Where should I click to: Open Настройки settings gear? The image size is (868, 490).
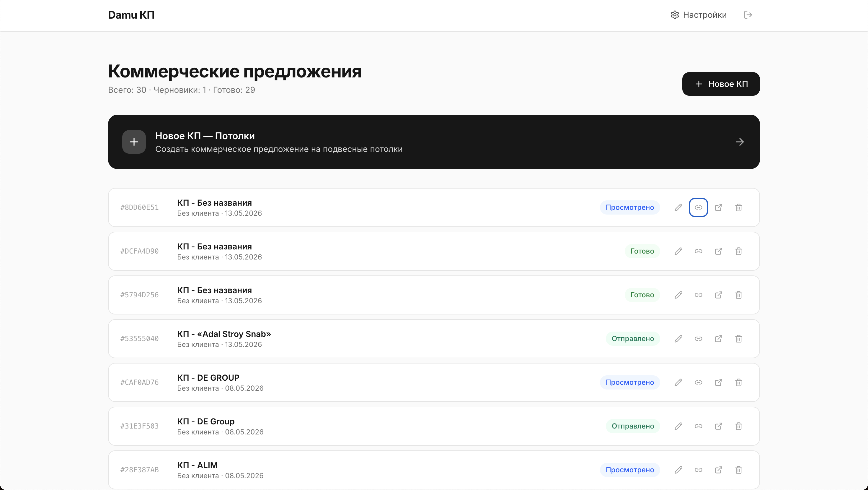(x=699, y=15)
